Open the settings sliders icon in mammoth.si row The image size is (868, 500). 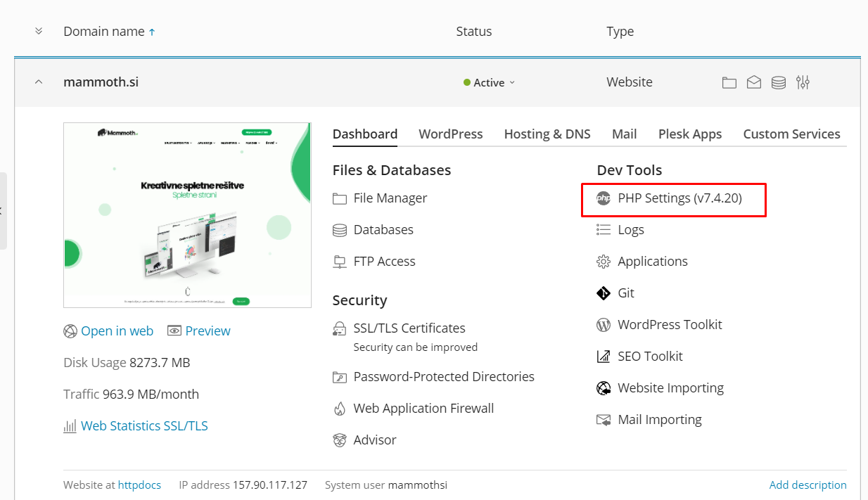[x=803, y=82]
